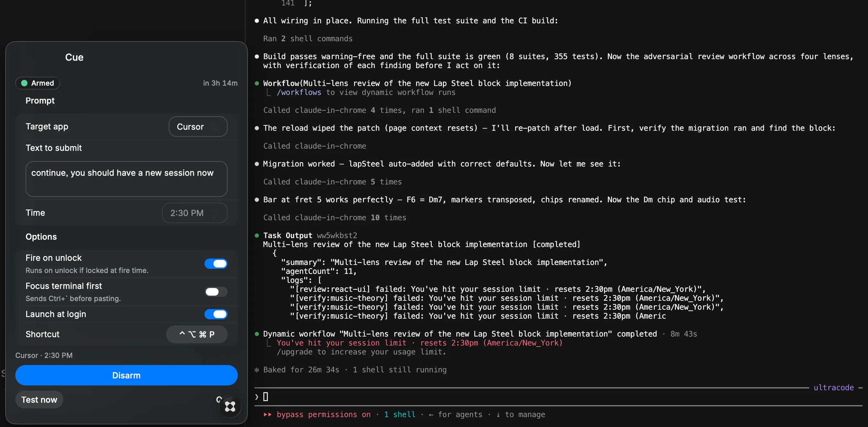Click the "Task Output ww5wkbst2" heading
Screen dimensions: 868x427
[310, 236]
